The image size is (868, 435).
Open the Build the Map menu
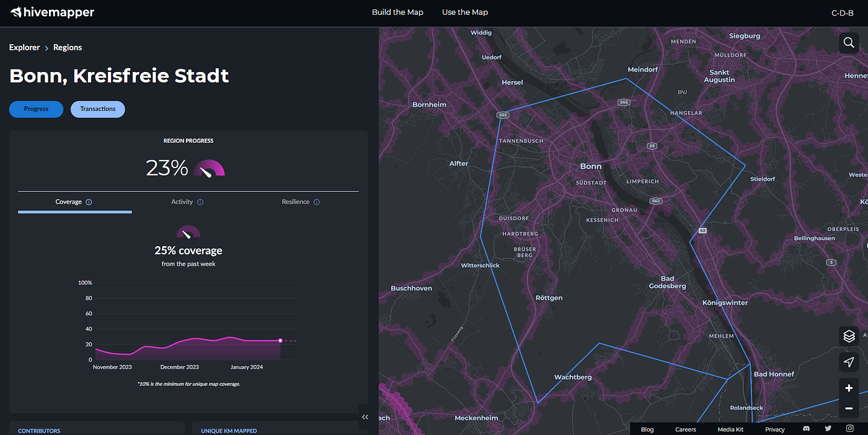(397, 12)
